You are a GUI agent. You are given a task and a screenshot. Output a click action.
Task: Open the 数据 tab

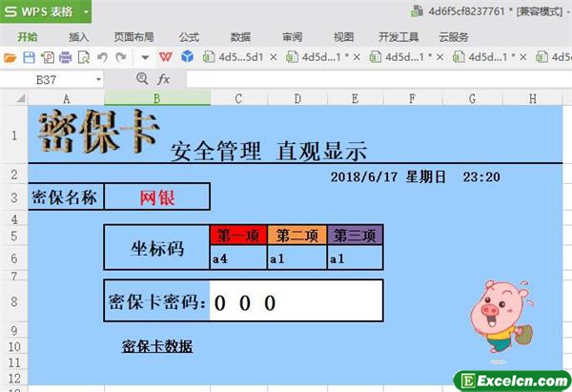(241, 37)
